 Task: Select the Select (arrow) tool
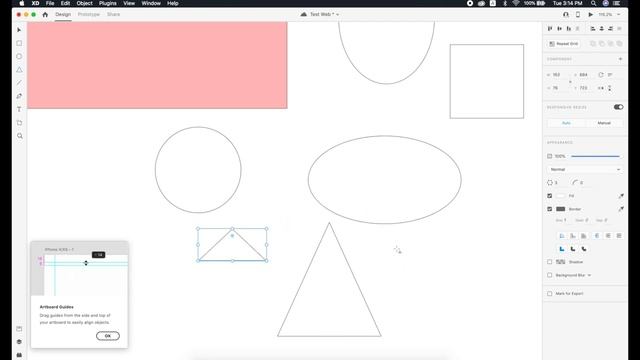coord(19,30)
